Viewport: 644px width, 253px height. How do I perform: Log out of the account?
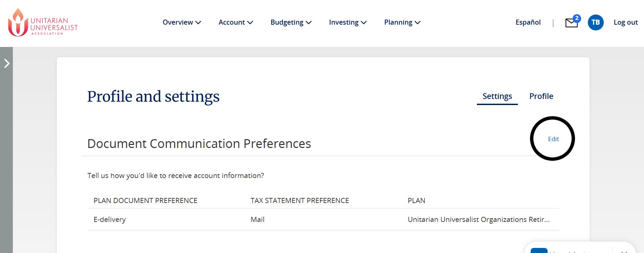pyautogui.click(x=625, y=23)
